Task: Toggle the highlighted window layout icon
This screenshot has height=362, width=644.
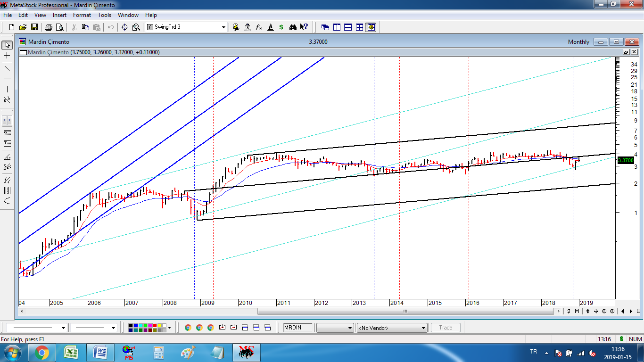Action: tap(371, 27)
